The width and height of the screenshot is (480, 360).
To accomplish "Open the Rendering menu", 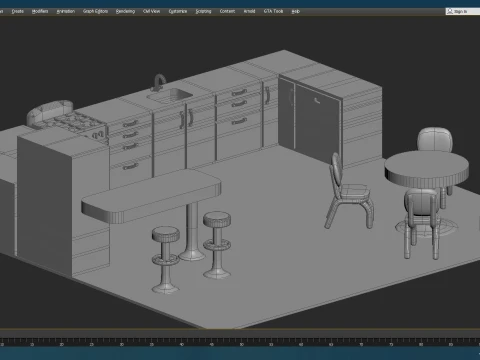I will (125, 11).
